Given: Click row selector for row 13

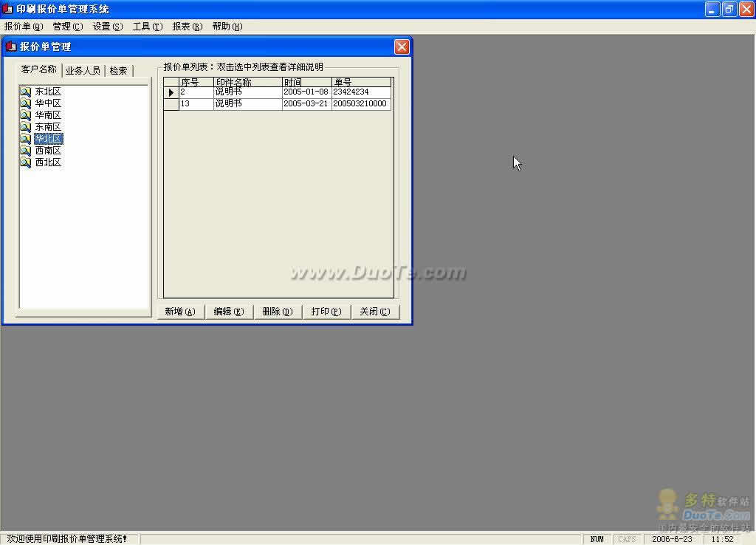Looking at the screenshot, I should [x=171, y=104].
